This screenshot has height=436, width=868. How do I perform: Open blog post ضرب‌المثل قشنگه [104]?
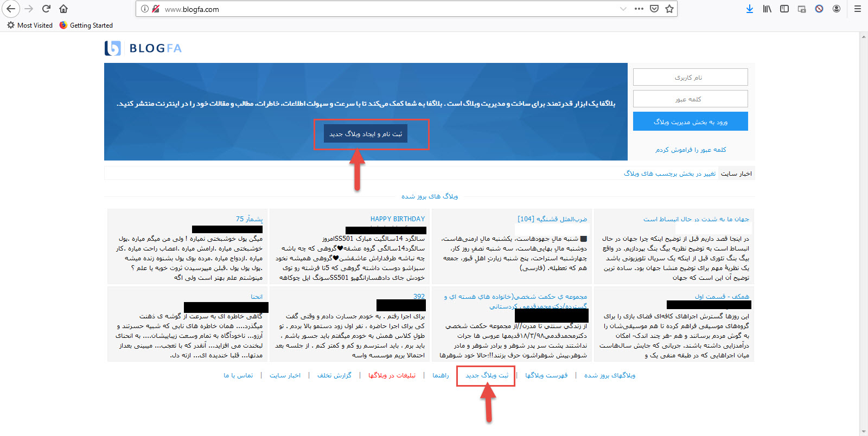(x=552, y=219)
